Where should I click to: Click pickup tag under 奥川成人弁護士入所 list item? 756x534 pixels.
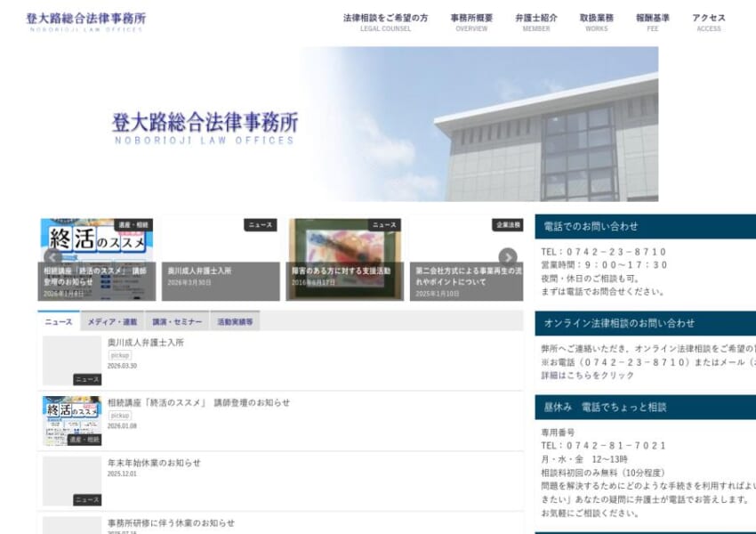[x=119, y=355]
